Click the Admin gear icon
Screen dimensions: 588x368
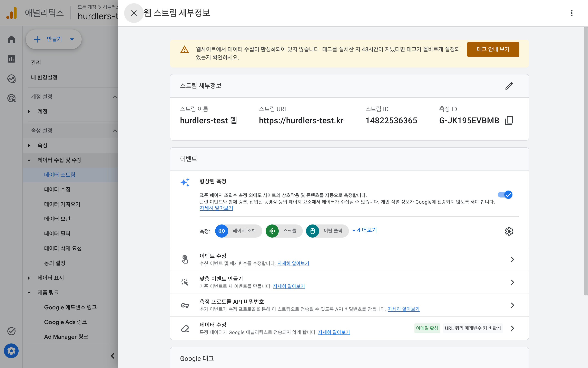tap(11, 351)
